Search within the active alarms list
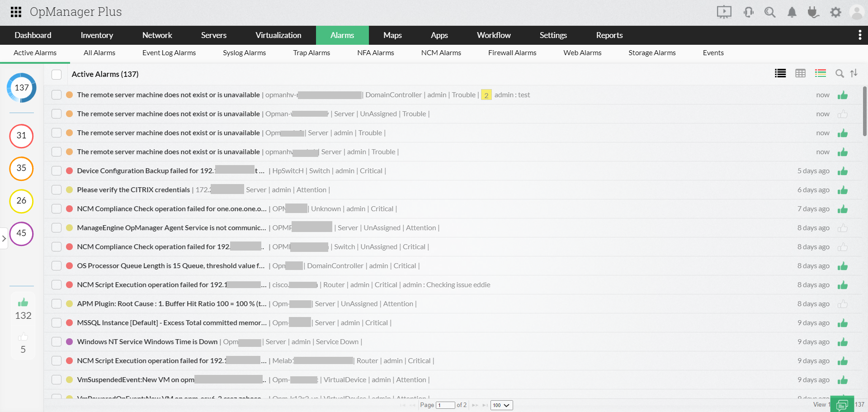 click(840, 73)
